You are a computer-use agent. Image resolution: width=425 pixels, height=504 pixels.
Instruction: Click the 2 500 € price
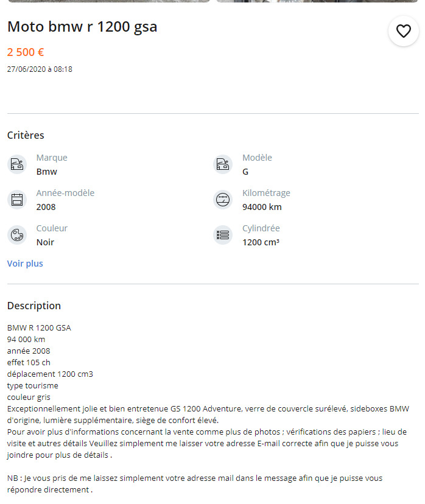(26, 52)
